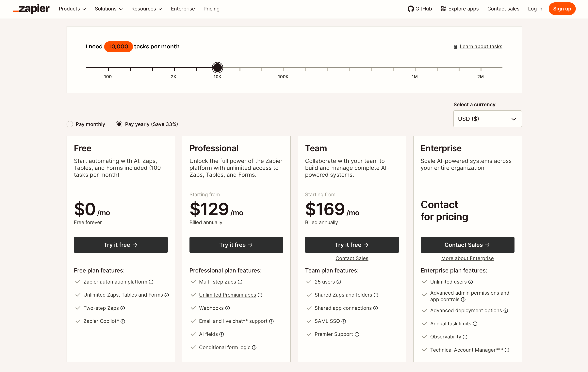Image resolution: width=588 pixels, height=372 pixels.
Task: Click info icon next to Observability
Action: [465, 337]
